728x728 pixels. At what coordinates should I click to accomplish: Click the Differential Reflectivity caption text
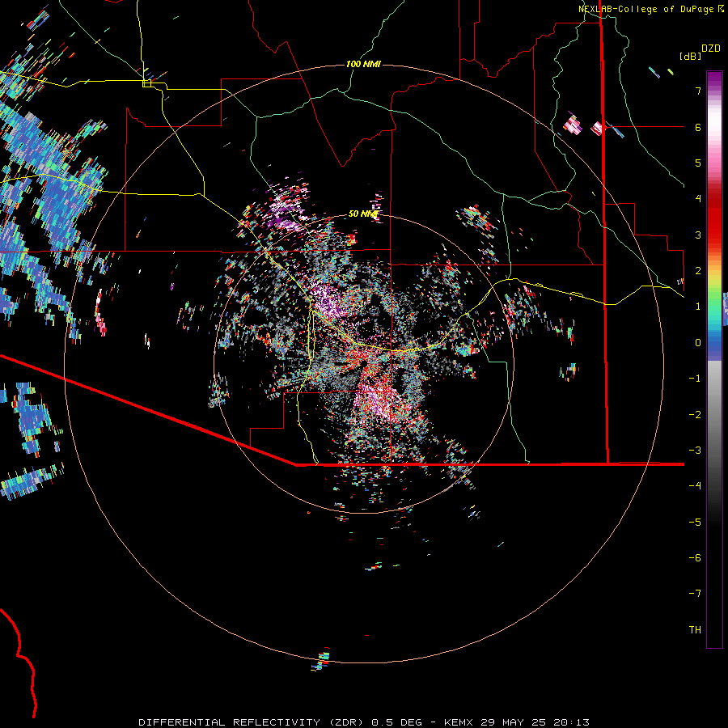pos(364,722)
